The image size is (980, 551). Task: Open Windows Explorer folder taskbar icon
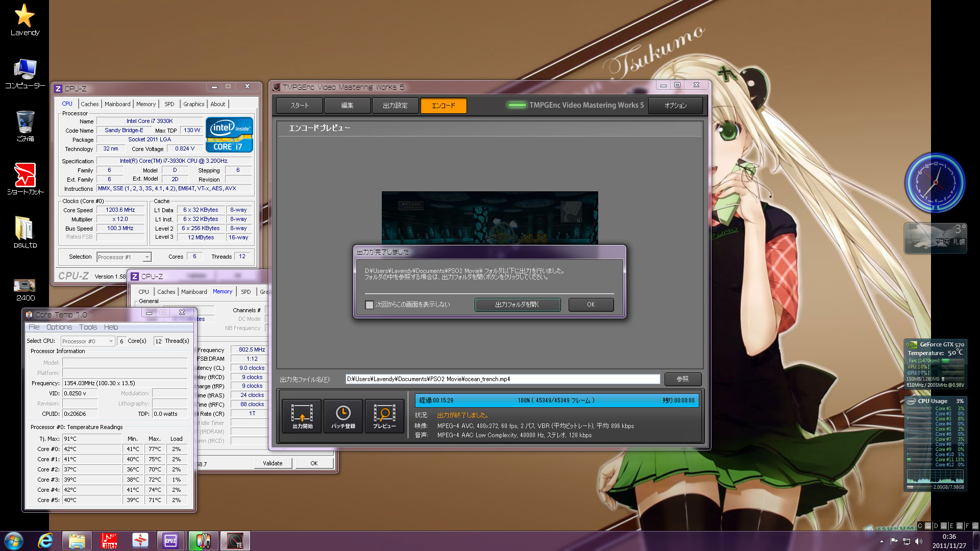(77, 541)
